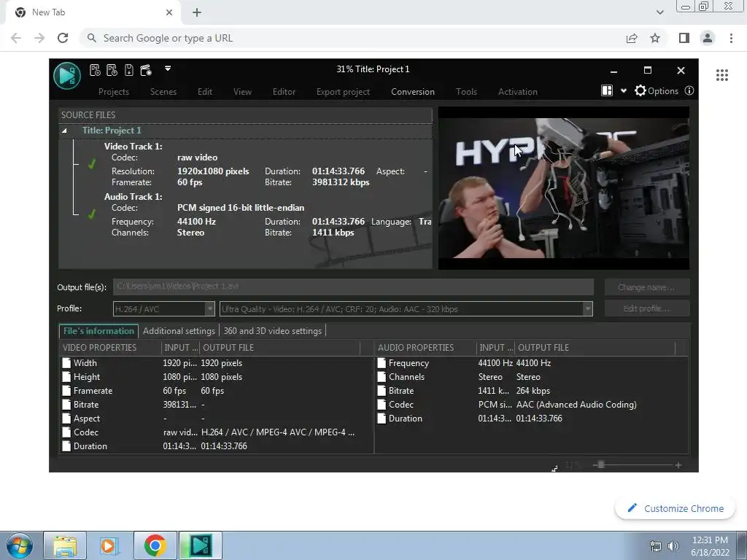Click the VSDC round play logo button
Viewport: 747px width, 560px height.
tap(67, 75)
